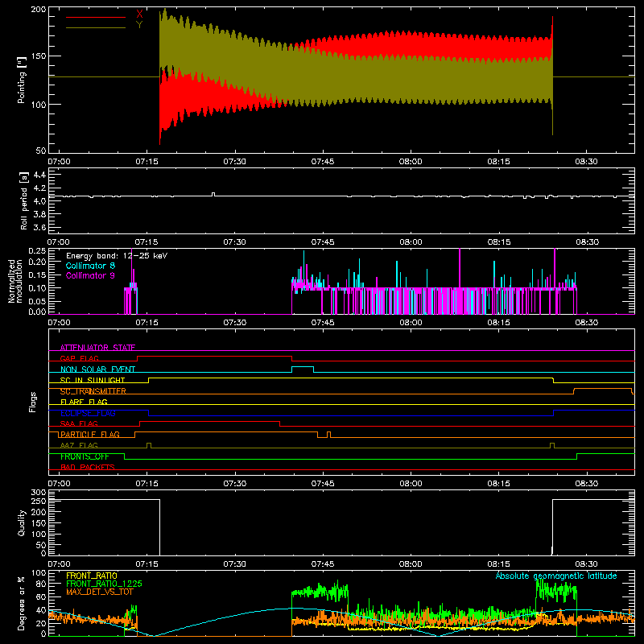Click the 300 value on Quality axis

[x=39, y=493]
